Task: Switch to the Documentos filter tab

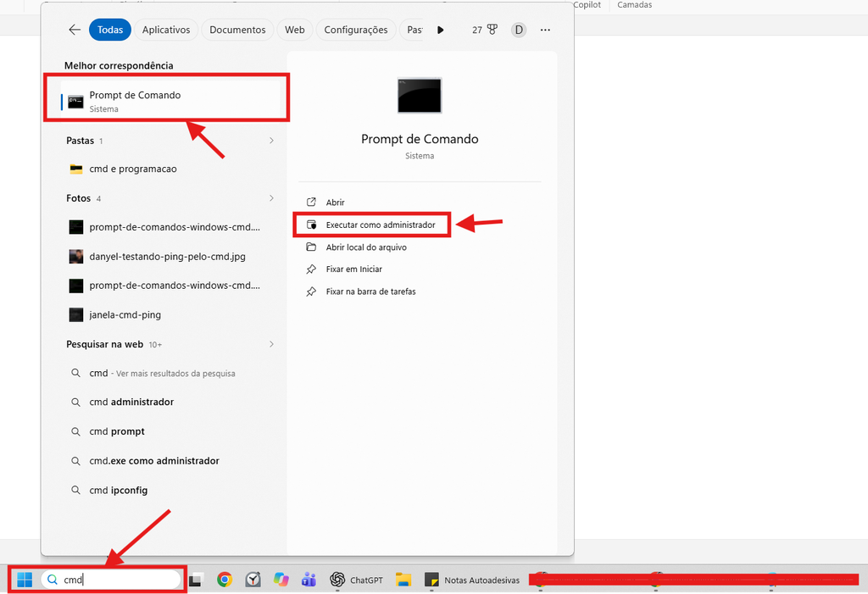Action: [x=237, y=30]
